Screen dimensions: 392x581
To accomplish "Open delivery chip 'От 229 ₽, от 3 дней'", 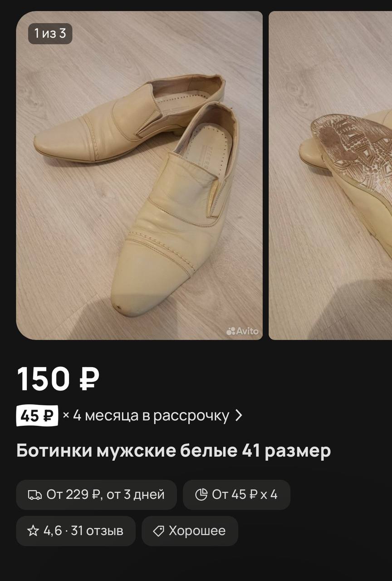I will pos(96,495).
